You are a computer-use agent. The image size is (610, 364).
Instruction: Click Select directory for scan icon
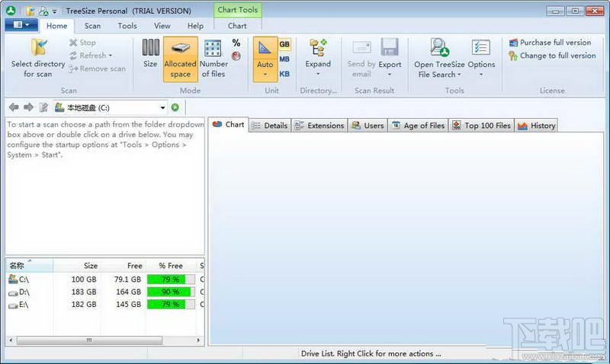point(39,47)
